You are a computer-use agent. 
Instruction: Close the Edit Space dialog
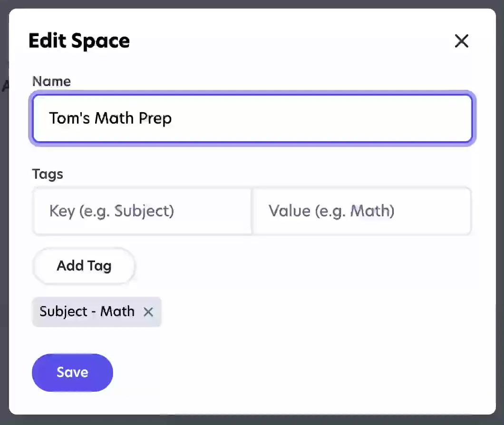(x=461, y=41)
